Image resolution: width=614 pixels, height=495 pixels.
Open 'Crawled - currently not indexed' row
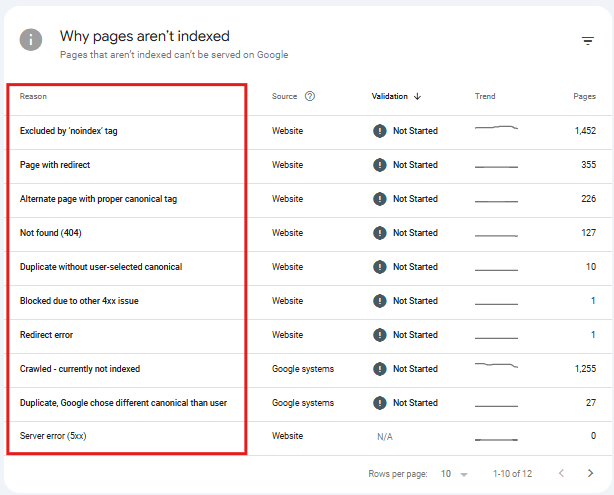80,369
